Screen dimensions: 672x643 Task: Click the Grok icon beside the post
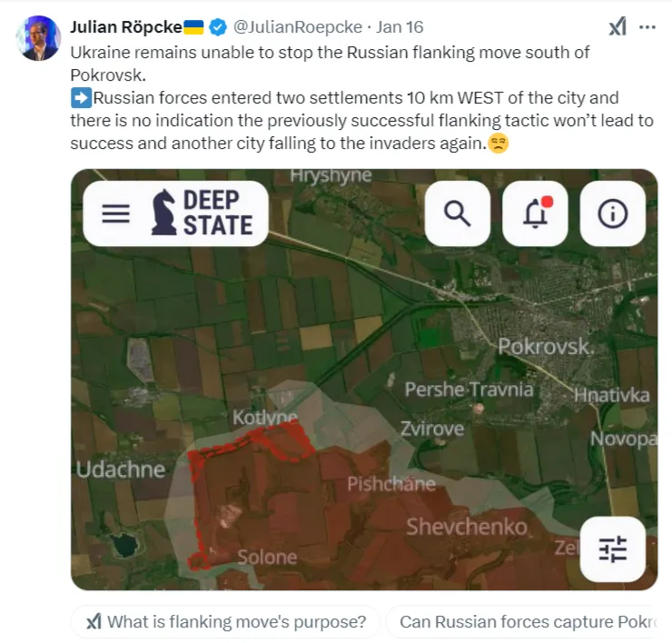click(x=618, y=27)
